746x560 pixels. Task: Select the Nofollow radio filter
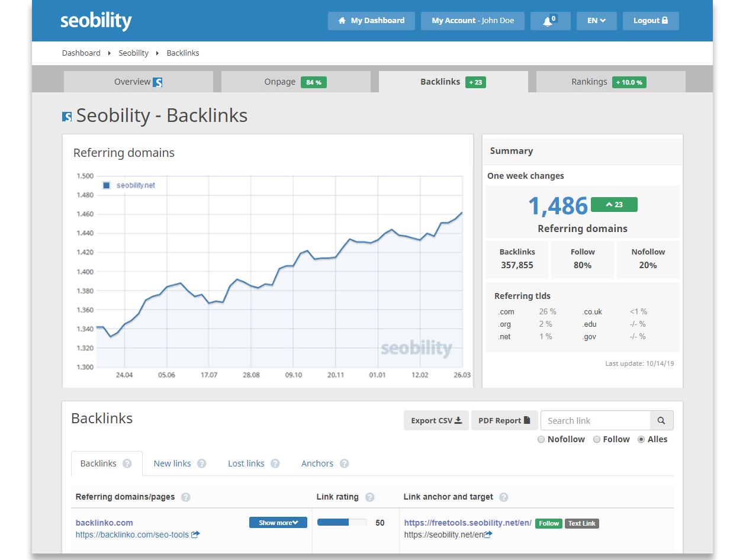click(541, 439)
